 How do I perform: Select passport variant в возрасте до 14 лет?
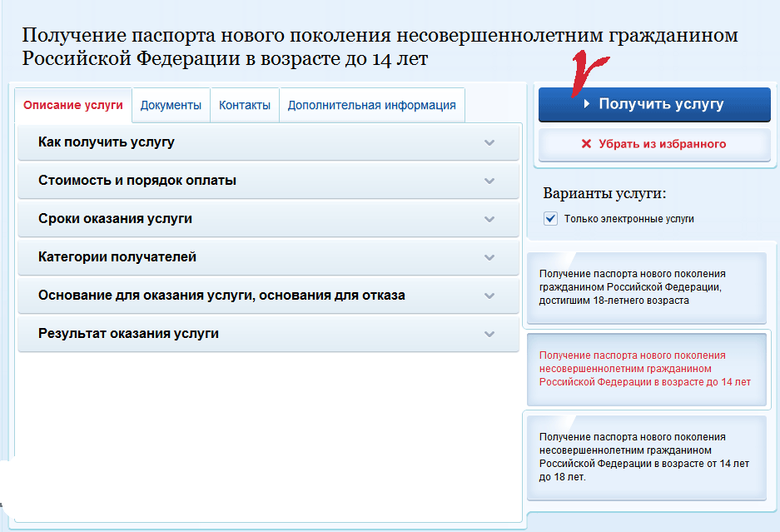click(x=645, y=369)
